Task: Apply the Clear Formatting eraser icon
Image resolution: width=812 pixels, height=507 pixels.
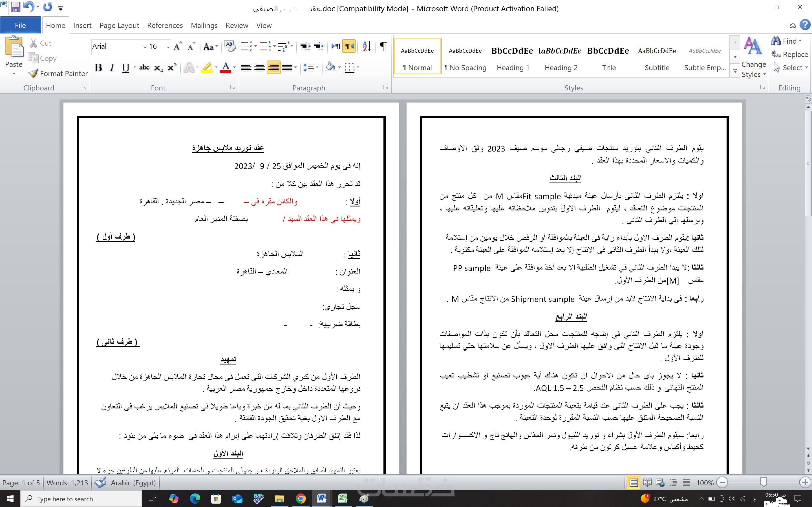Action: click(x=230, y=46)
